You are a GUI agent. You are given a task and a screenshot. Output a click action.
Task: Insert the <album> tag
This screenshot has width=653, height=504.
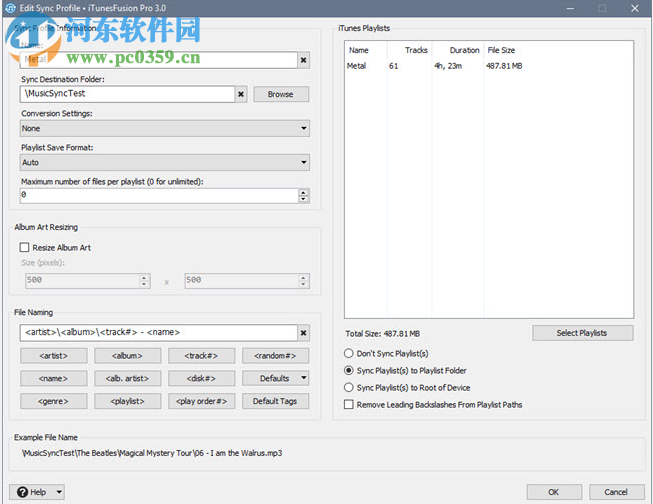click(x=127, y=356)
